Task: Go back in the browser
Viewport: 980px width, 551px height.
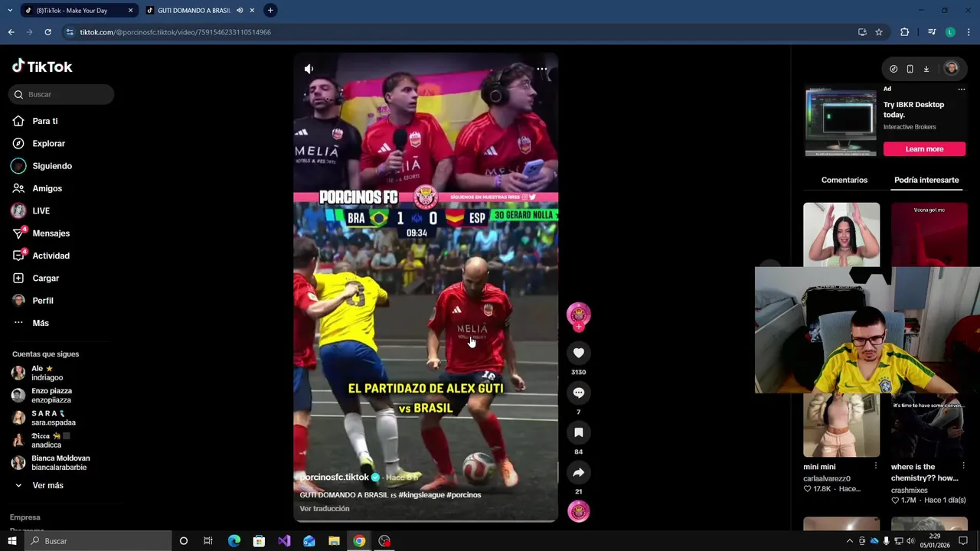Action: (11, 32)
